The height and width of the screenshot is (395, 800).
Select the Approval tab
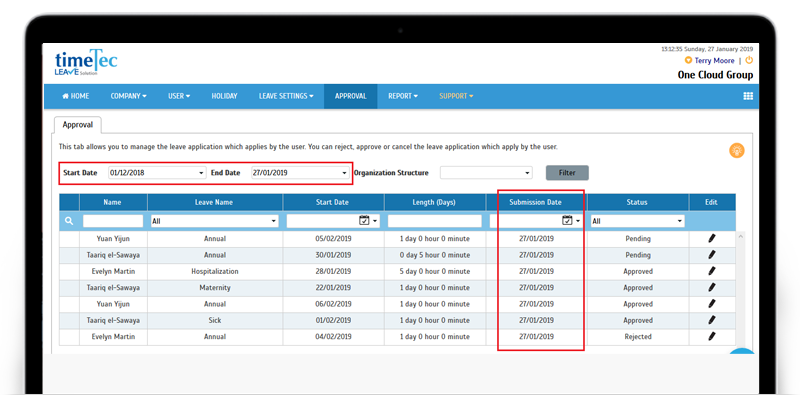[x=78, y=125]
